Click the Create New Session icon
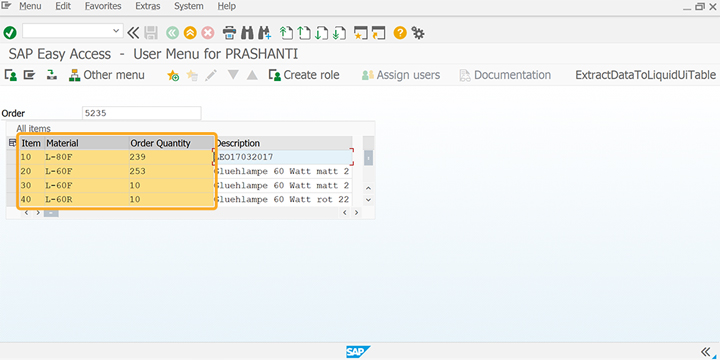The image size is (720, 360). [x=360, y=33]
